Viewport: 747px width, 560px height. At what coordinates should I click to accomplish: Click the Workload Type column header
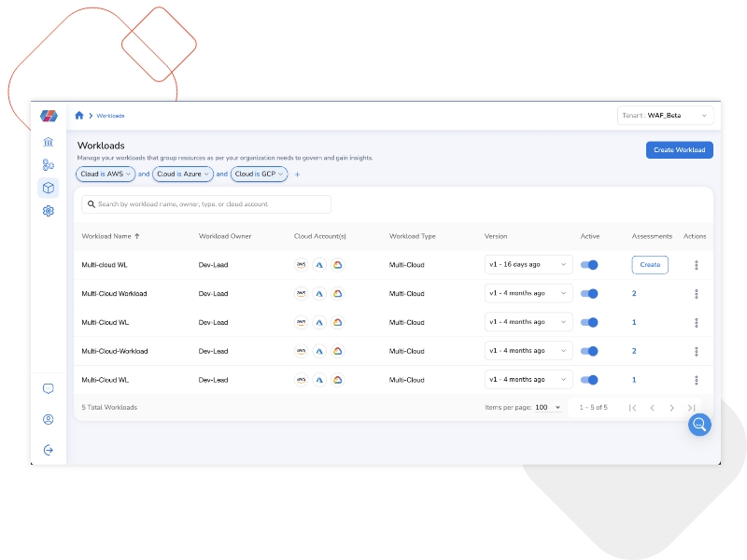tap(413, 236)
